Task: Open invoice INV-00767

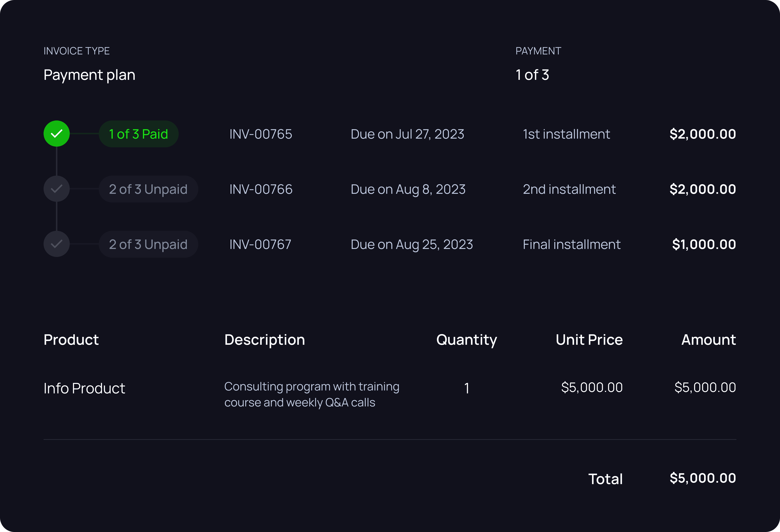Action: (x=260, y=244)
